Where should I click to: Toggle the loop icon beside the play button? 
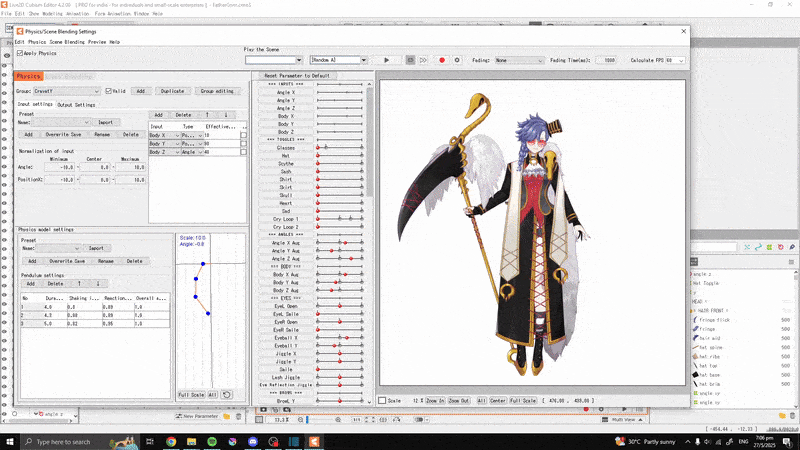pos(410,60)
